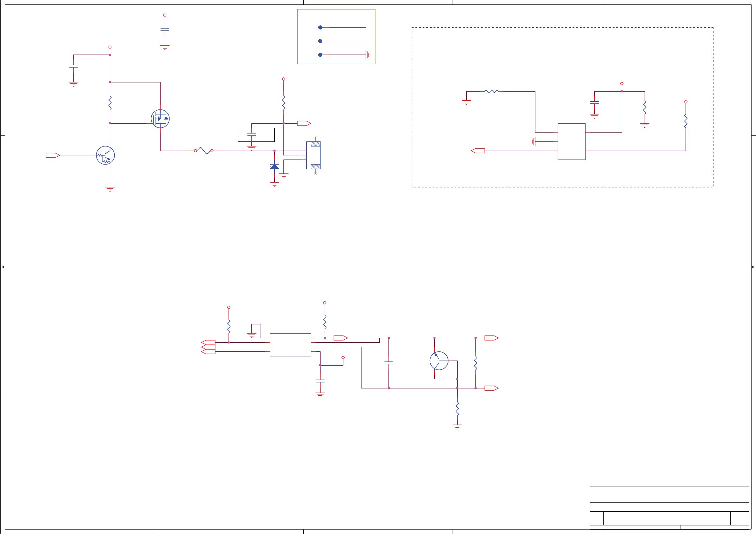Select the digital transistor with built-in resistors
This screenshot has height=534, width=756.
(105, 155)
